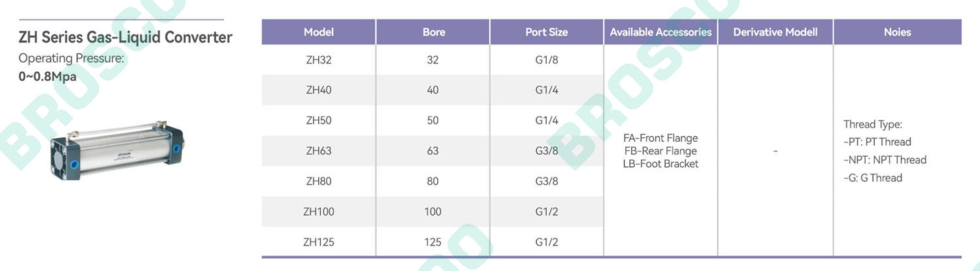Click the -NPT: NPT Thread note

point(885,160)
